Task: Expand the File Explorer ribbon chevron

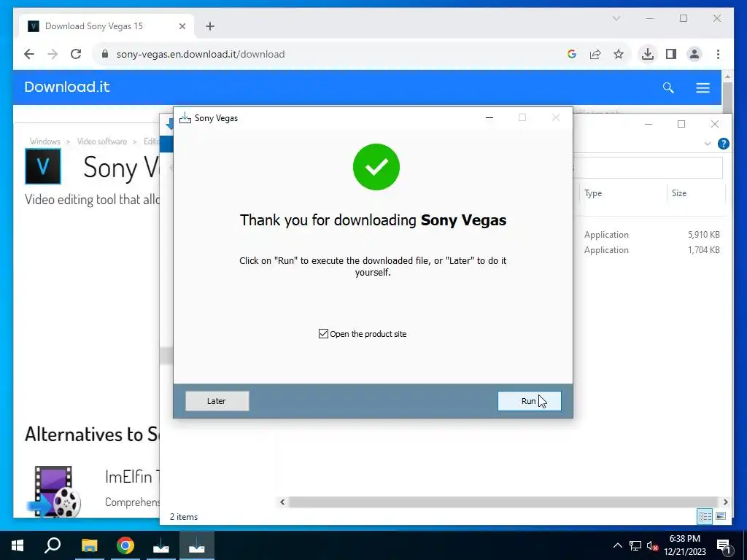Action: (708, 144)
